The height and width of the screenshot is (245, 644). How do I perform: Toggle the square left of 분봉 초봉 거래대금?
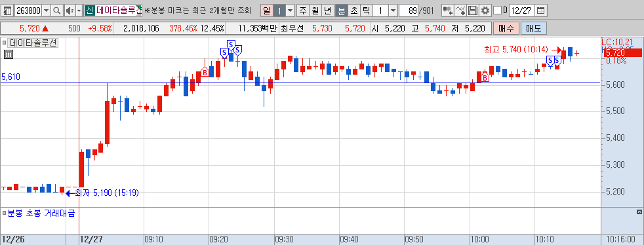(4, 214)
